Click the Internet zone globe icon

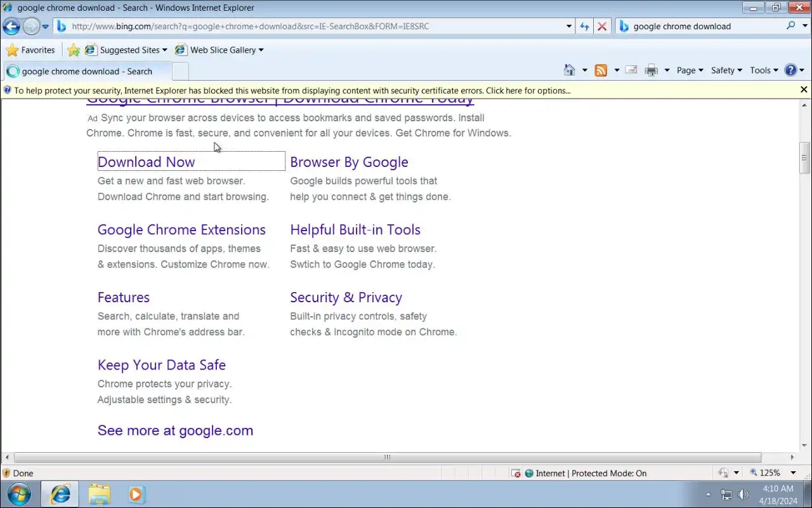pos(529,473)
